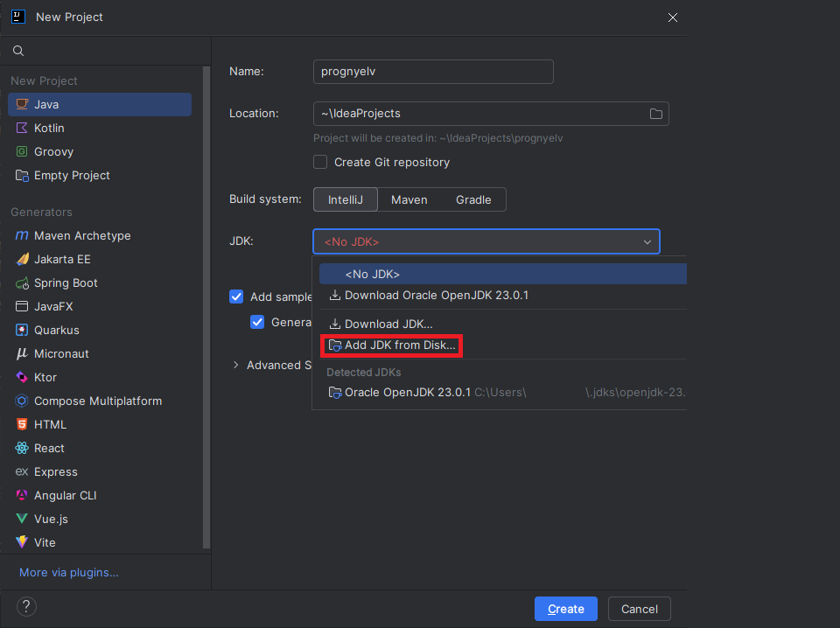Select Micronaut generator
The height and width of the screenshot is (628, 840).
tap(100, 353)
